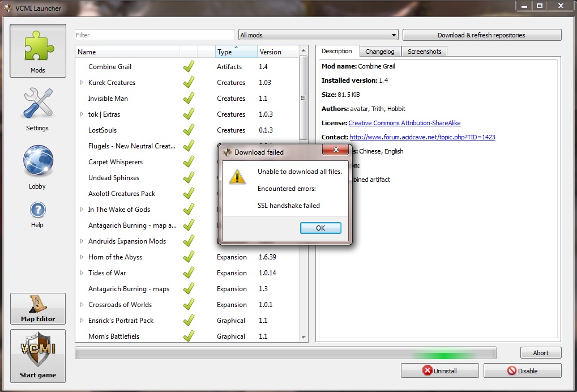
Task: Click the green checkmark for Antagarich Burning - map a...
Action: (x=189, y=225)
